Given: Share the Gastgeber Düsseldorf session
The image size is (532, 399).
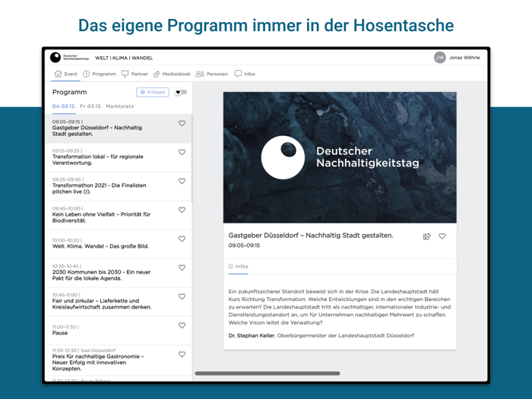Looking at the screenshot, I should click(x=427, y=236).
